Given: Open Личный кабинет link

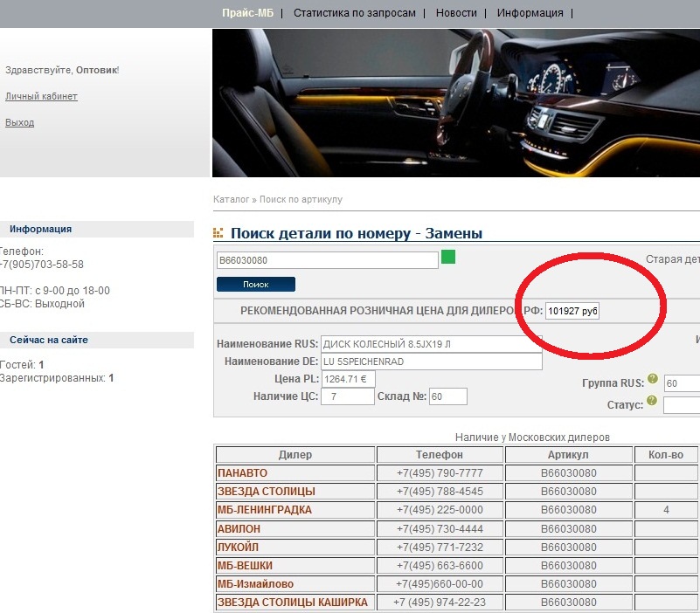Looking at the screenshot, I should (41, 96).
